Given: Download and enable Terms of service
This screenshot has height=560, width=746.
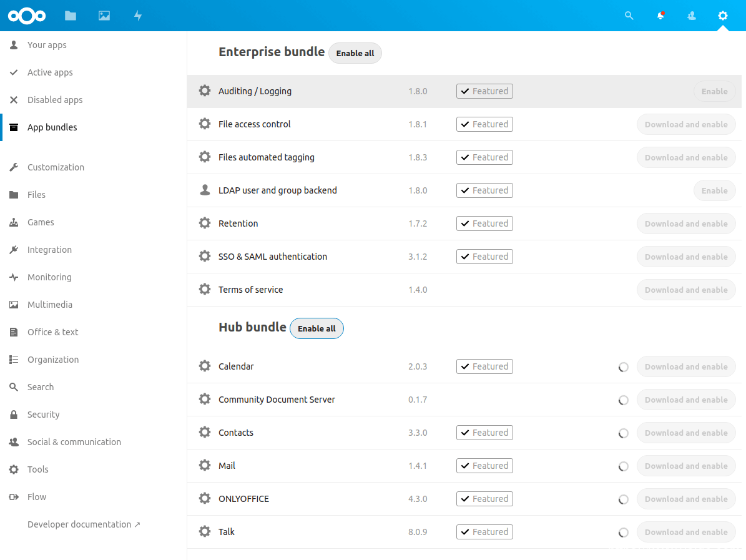Looking at the screenshot, I should click(x=686, y=290).
